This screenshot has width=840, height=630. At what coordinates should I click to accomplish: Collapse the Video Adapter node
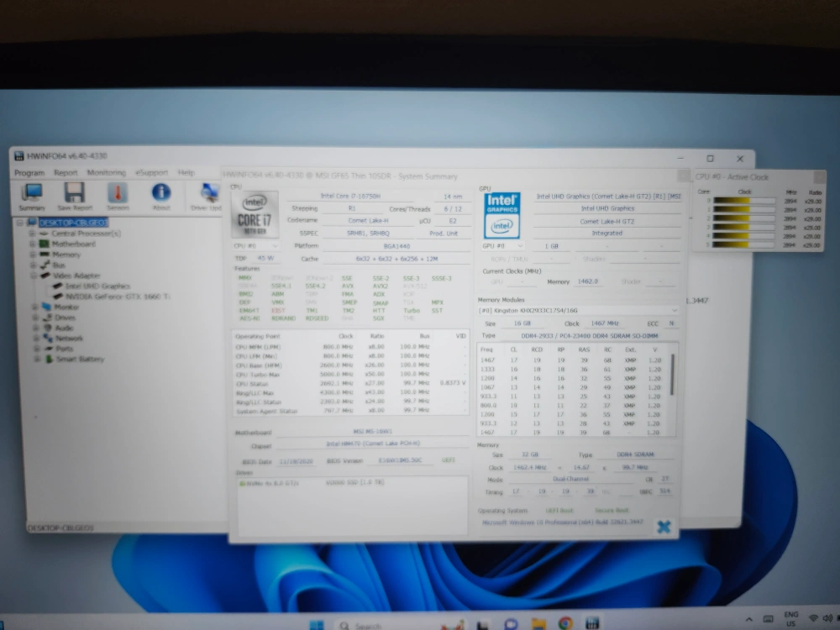coord(34,276)
